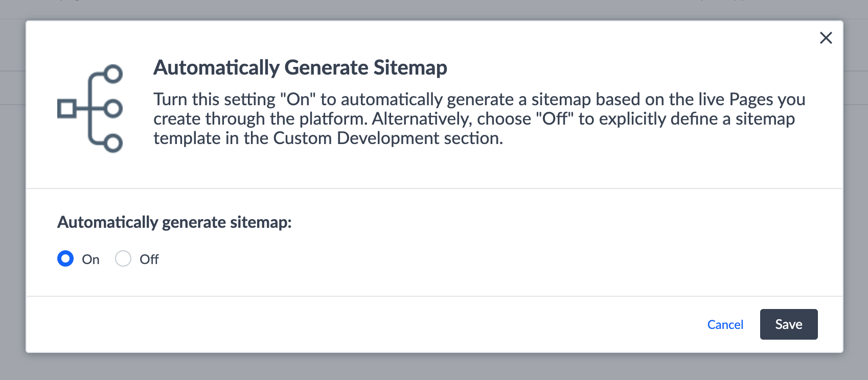Image resolution: width=868 pixels, height=380 pixels.
Task: Select the Off radio button
Action: coord(123,259)
